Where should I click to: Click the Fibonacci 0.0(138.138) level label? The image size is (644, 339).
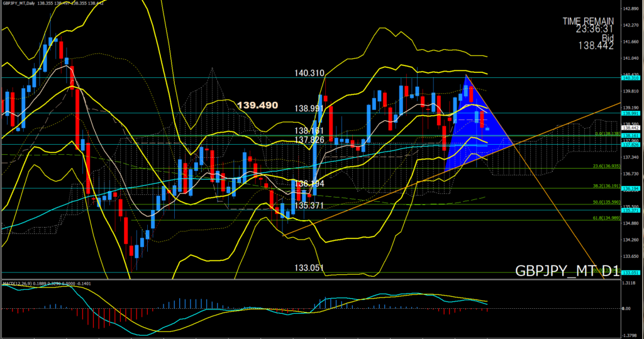(608, 133)
